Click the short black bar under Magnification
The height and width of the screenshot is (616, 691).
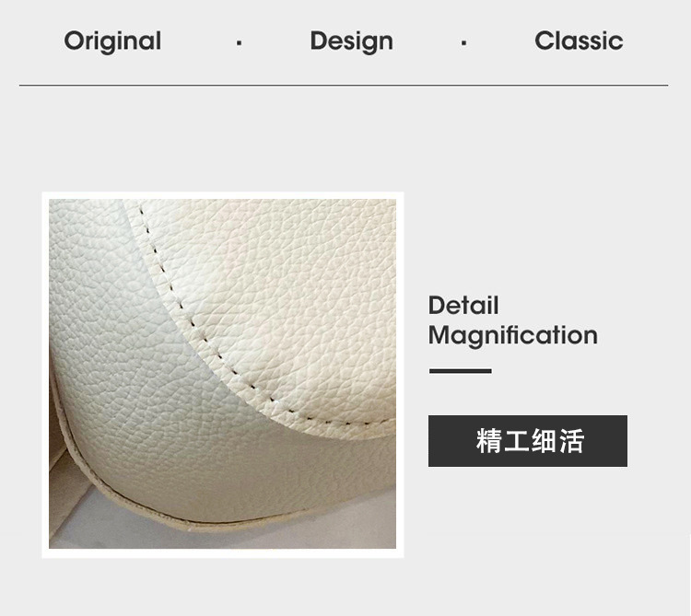tap(460, 371)
